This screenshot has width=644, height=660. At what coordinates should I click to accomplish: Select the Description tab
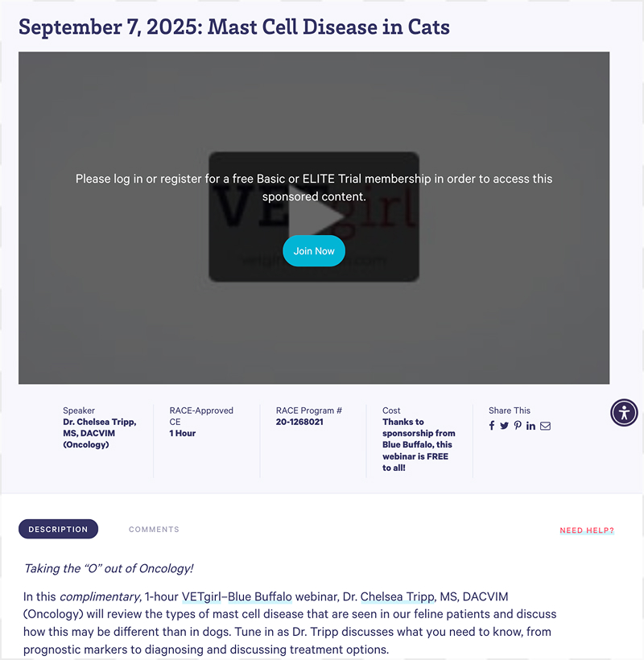pos(58,529)
